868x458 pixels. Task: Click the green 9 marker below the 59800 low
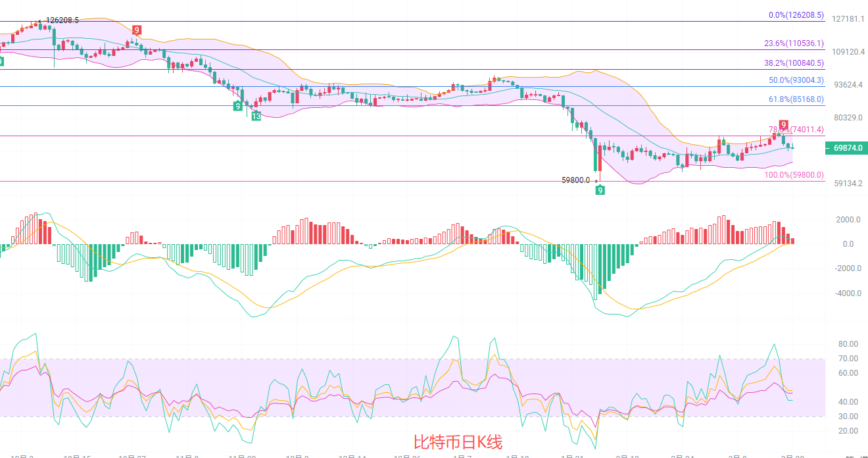tap(600, 190)
